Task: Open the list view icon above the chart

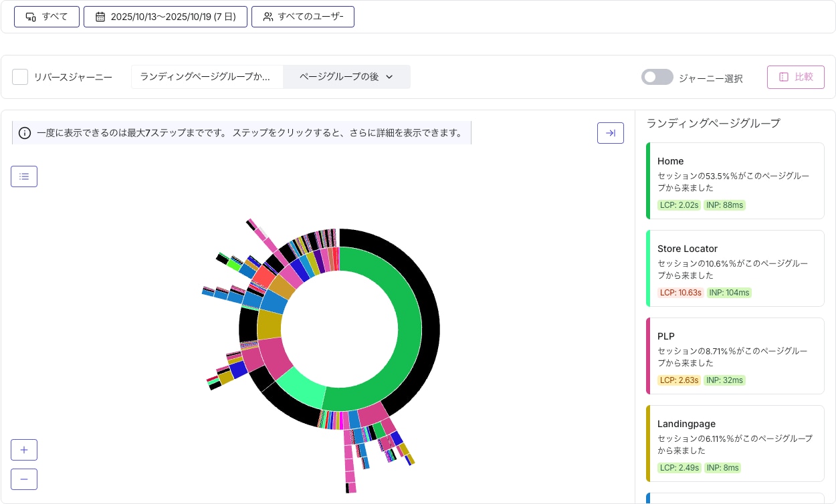Action: coord(24,176)
